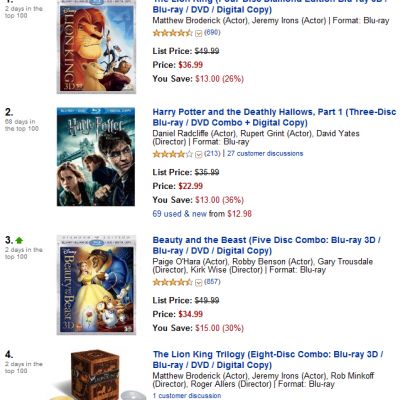Open the Beauty and the Beast cover image

click(x=96, y=285)
